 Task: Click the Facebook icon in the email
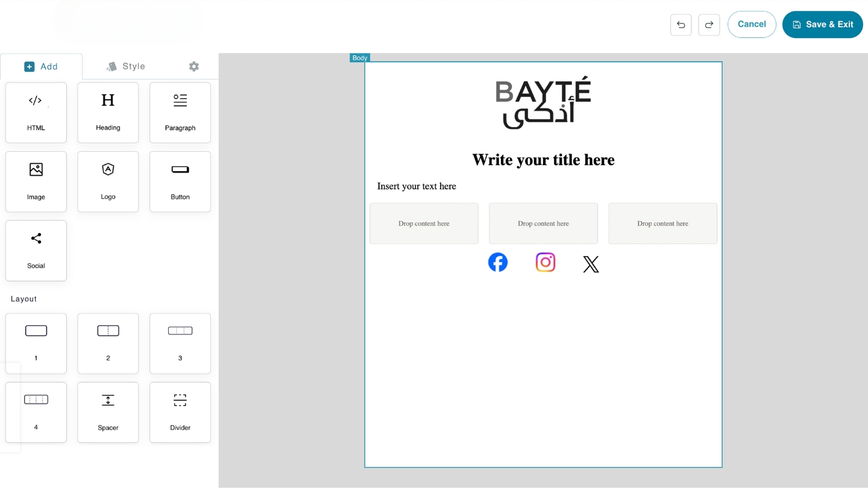click(498, 263)
